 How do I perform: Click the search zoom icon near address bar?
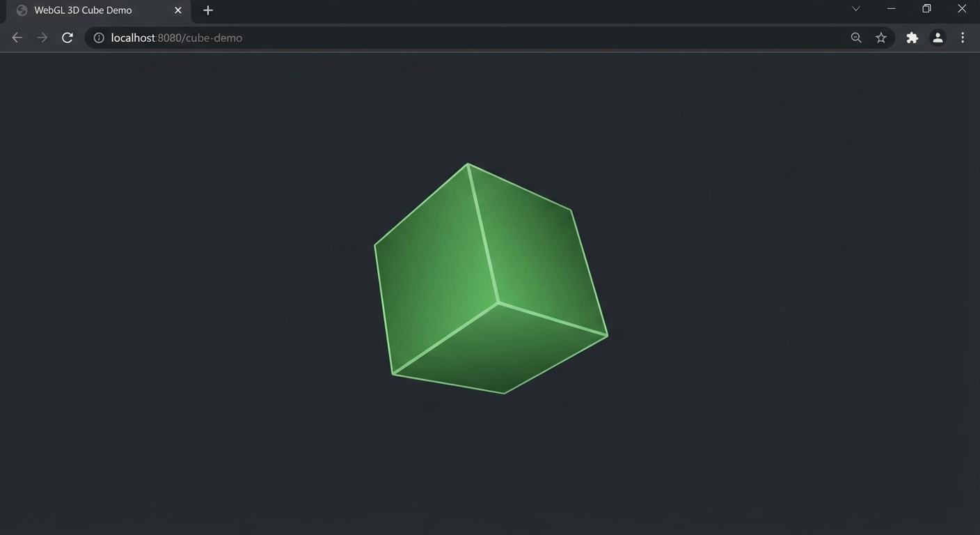tap(856, 38)
